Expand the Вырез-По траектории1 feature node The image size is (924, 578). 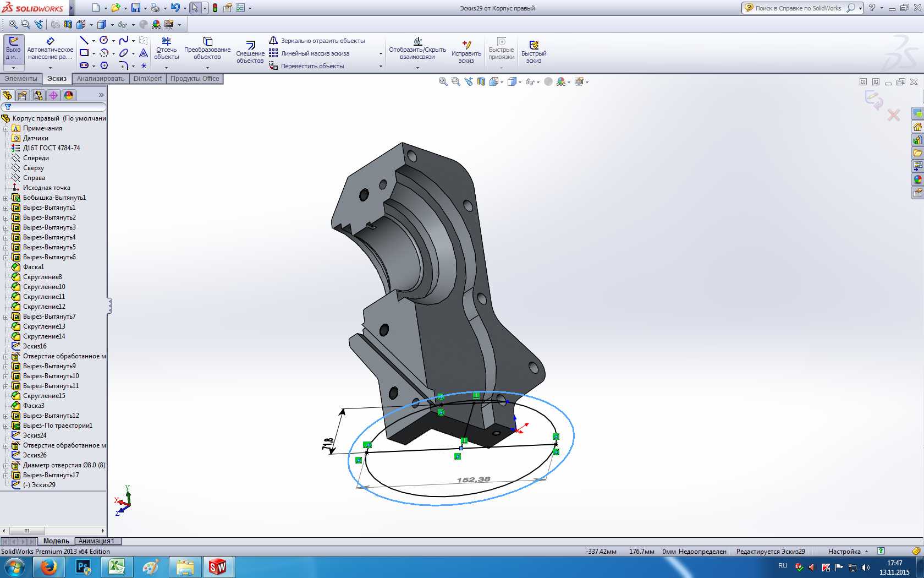click(6, 426)
